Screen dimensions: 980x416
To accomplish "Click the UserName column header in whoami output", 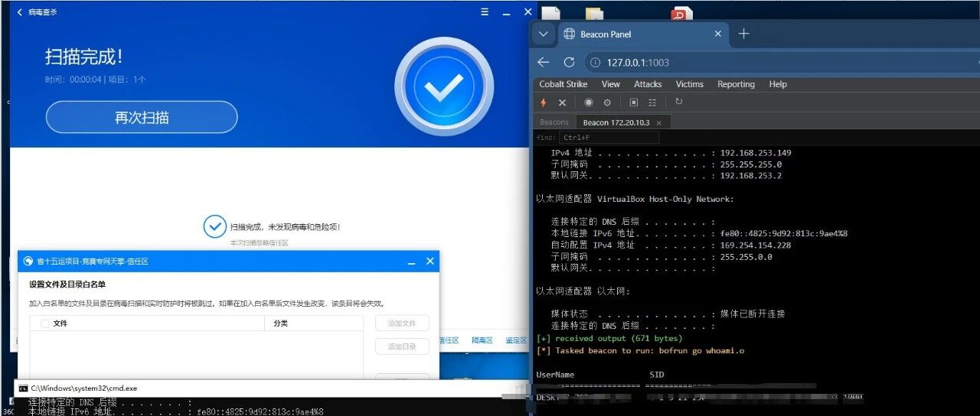I will [x=555, y=375].
